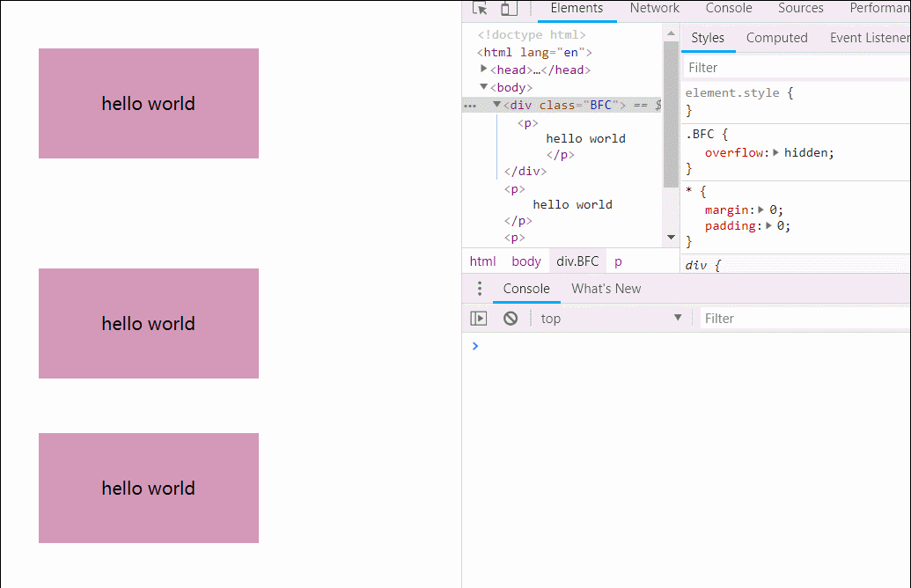Click the Styles pane Filter field
This screenshot has height=588, width=911.
pos(792,68)
